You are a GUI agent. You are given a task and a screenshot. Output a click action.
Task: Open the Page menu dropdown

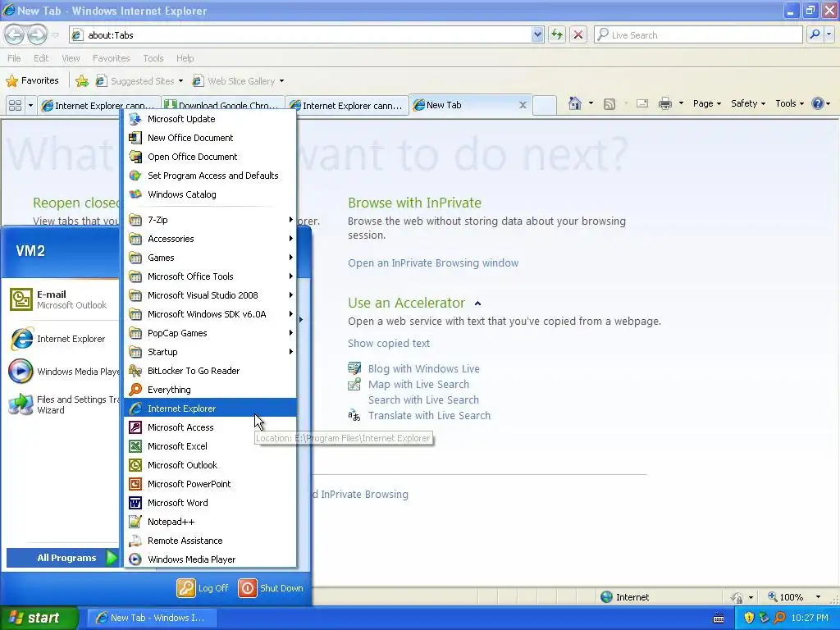coord(707,103)
